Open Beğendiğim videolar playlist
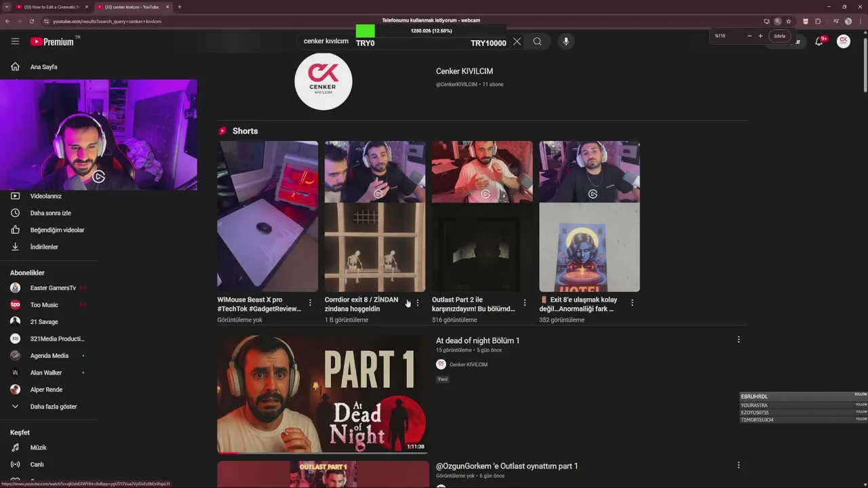This screenshot has width=868, height=488. pyautogui.click(x=57, y=230)
